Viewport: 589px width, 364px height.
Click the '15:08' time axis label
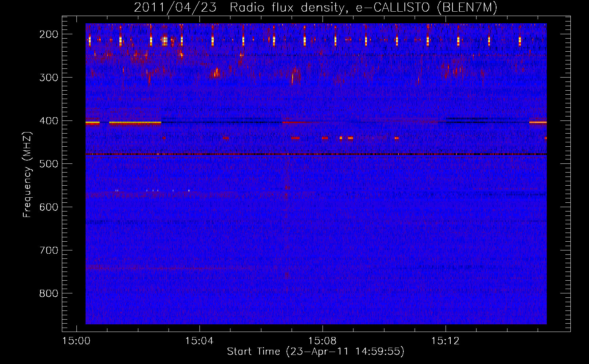pos(322,341)
